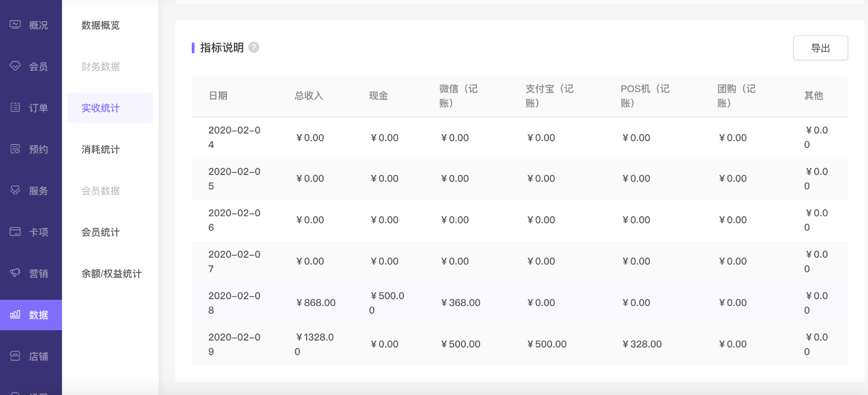Open 订单 in the main sidebar

tap(31, 107)
